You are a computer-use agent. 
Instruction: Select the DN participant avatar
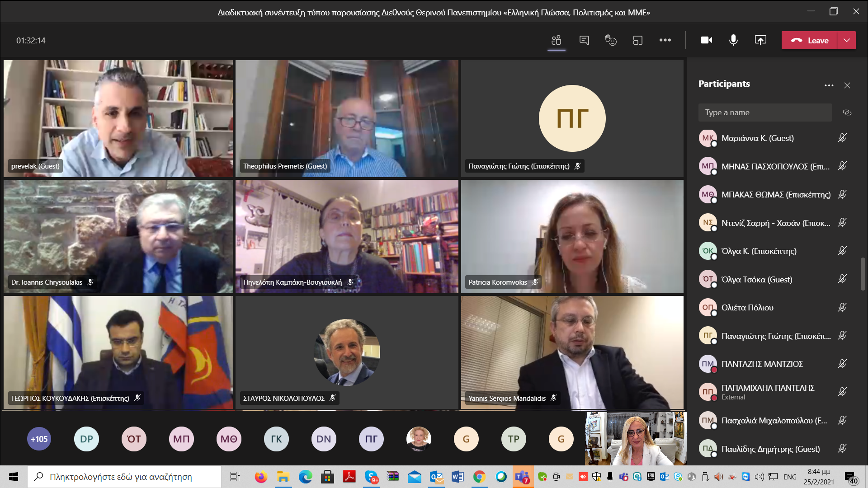click(324, 439)
